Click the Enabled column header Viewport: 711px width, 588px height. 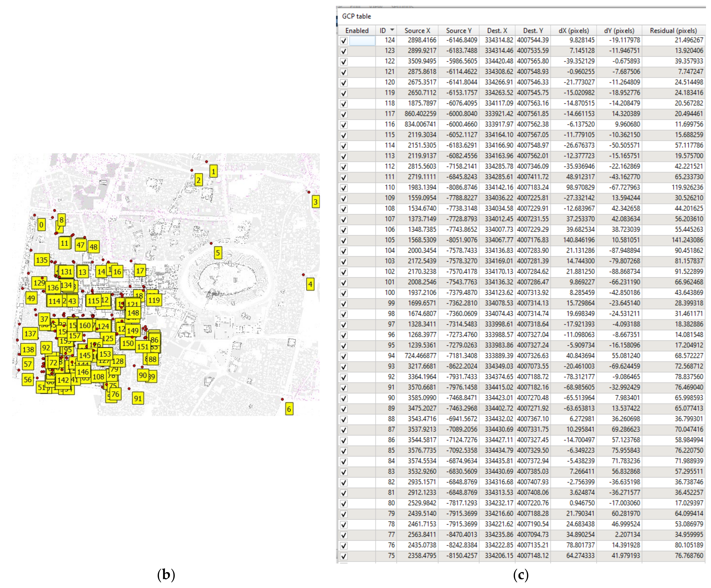[x=357, y=31]
